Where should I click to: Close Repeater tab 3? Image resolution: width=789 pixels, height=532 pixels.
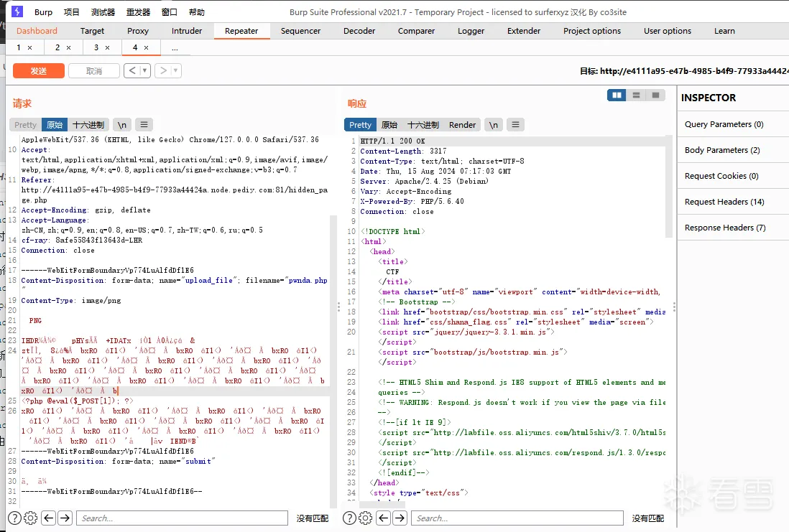[107, 48]
